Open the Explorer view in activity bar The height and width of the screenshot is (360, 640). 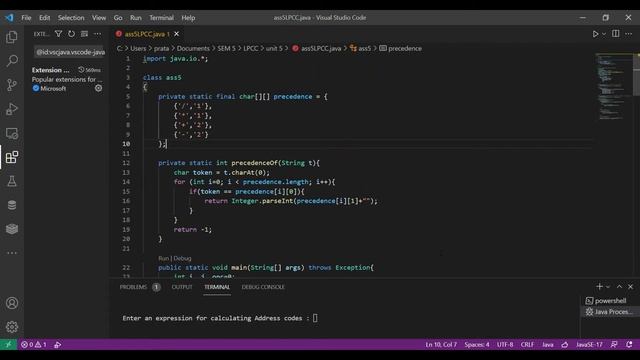12,37
